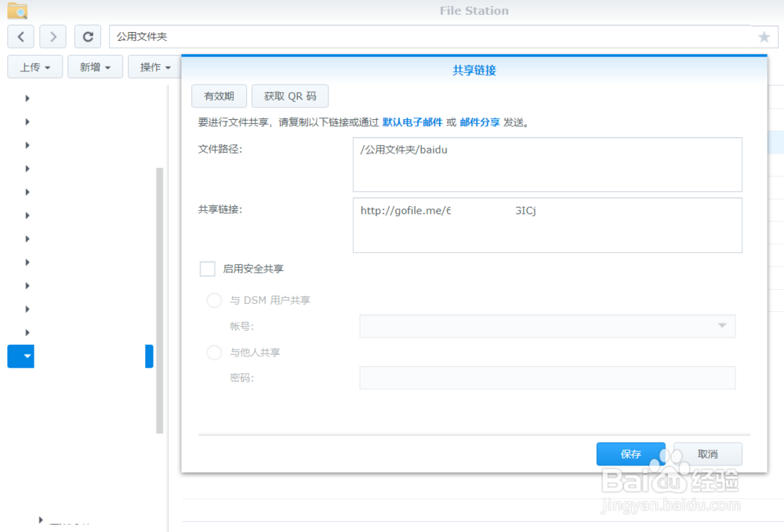Open the 帐号 account combo box
784x532 pixels.
547,326
